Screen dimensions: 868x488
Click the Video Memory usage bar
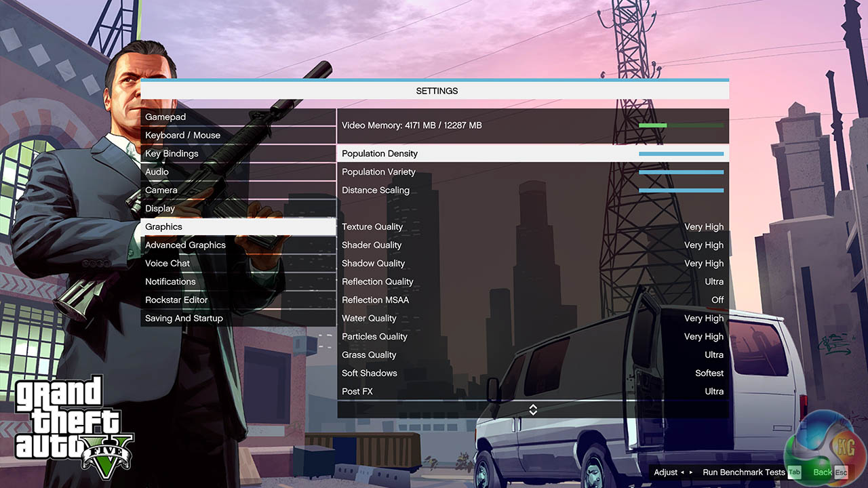[681, 125]
